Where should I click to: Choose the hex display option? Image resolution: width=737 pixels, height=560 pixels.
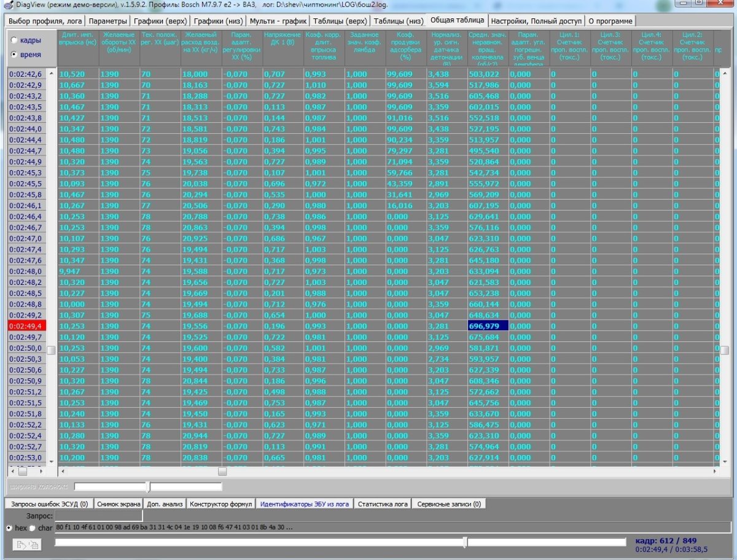(x=9, y=528)
